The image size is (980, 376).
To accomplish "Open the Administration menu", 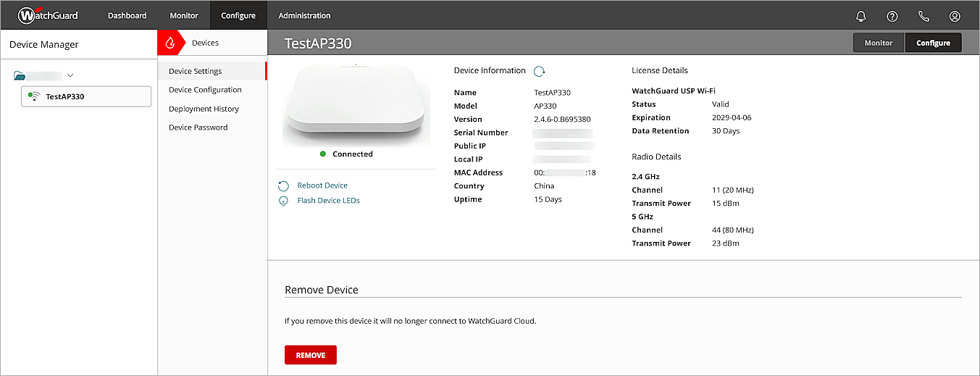I will coord(304,15).
